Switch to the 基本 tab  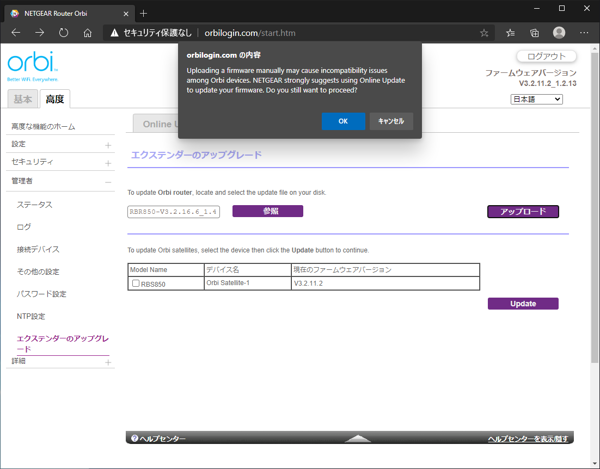coord(23,99)
